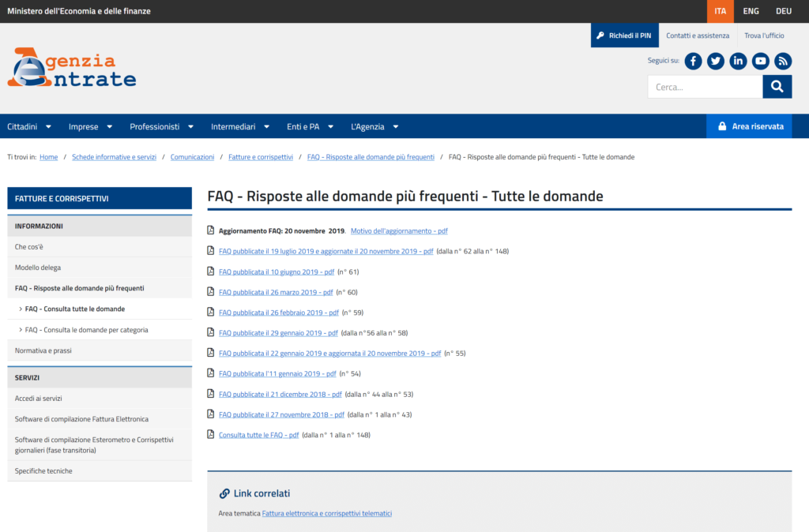The width and height of the screenshot is (809, 532).
Task: Open the Agenzia Entrate Facebook page icon
Action: 693,62
